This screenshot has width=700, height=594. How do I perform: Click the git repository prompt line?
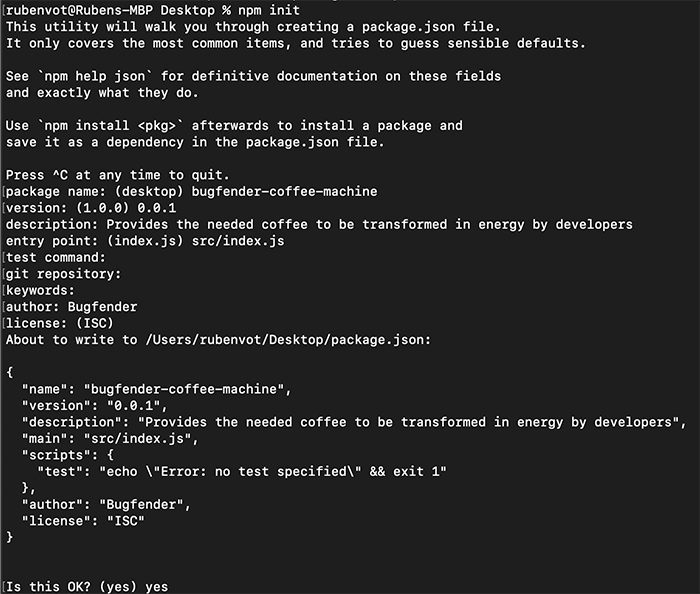[63, 274]
